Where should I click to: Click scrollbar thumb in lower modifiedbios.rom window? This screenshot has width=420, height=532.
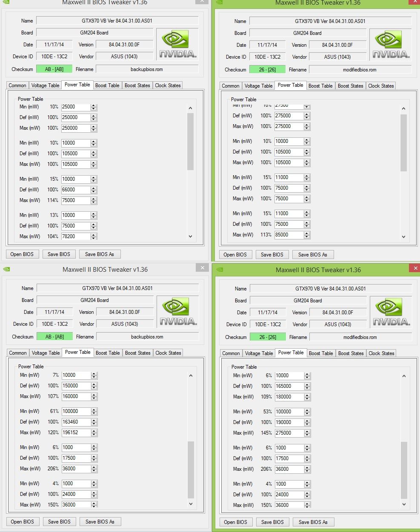click(x=404, y=470)
